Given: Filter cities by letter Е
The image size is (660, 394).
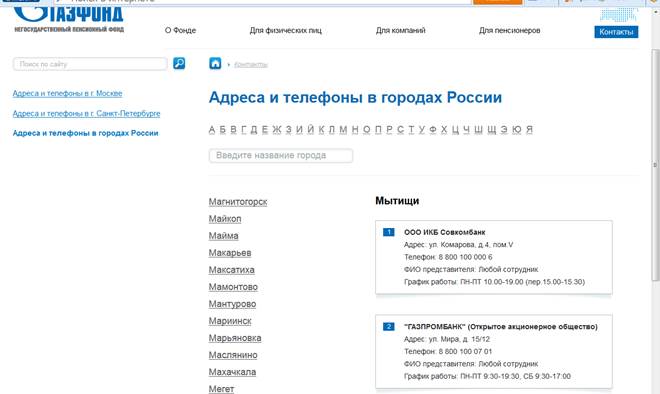Looking at the screenshot, I should 265,130.
